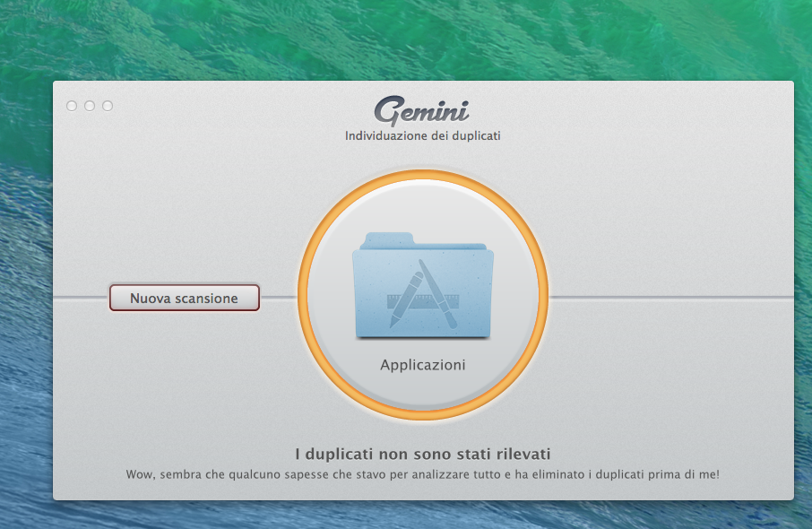Minimize the Gemini window
The height and width of the screenshot is (529, 812).
[x=90, y=106]
